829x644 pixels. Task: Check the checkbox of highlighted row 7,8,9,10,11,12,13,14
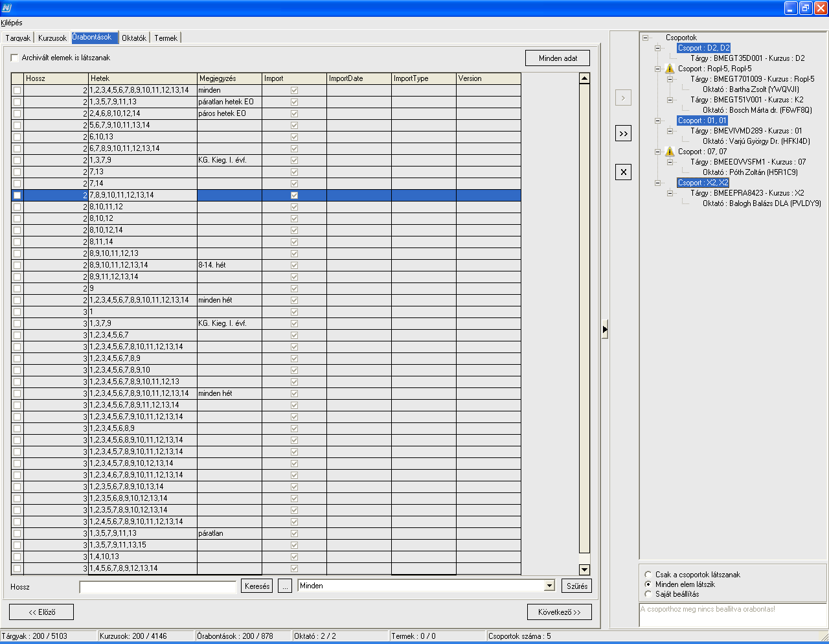click(17, 195)
